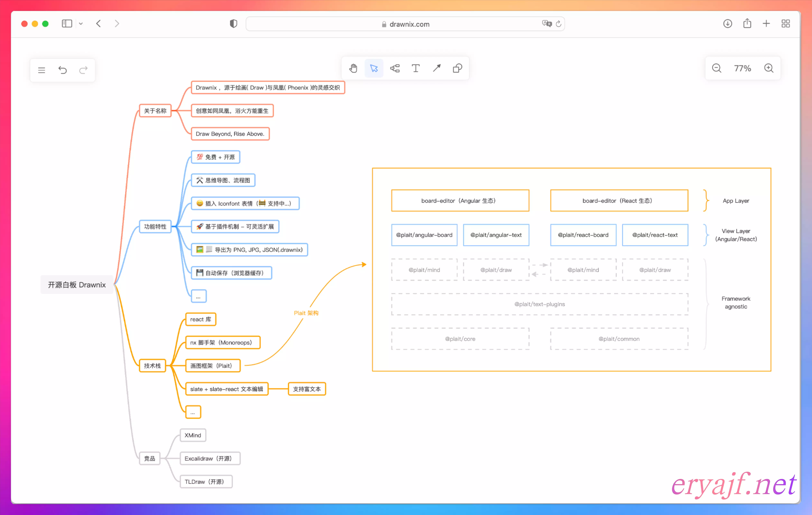Go back in browser history
Viewport: 812px width, 515px height.
click(98, 24)
